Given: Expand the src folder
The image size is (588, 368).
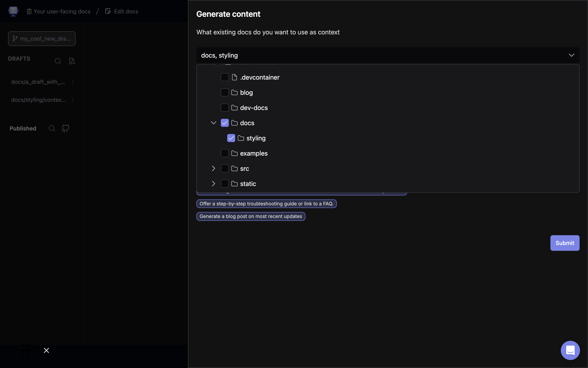Looking at the screenshot, I should tap(213, 168).
